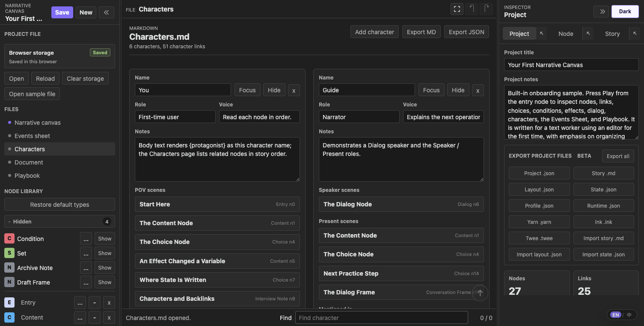
Task: Toggle the Dark theme button
Action: click(x=625, y=12)
